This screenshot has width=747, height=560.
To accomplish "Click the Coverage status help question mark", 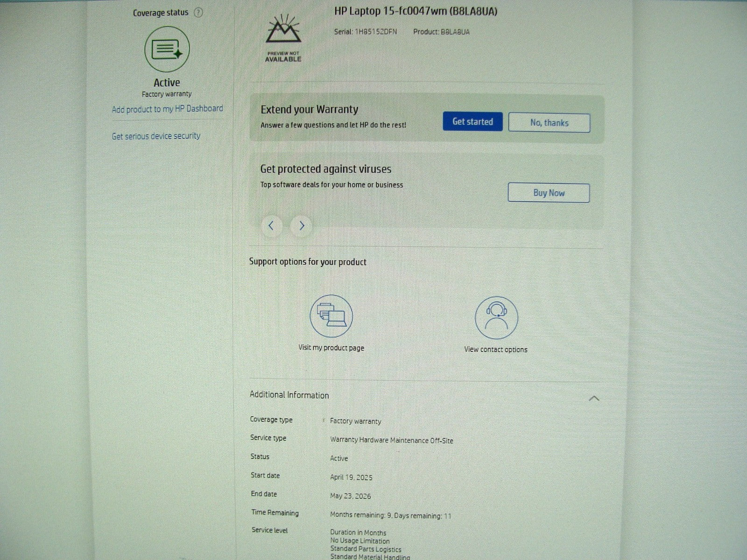I will [198, 13].
